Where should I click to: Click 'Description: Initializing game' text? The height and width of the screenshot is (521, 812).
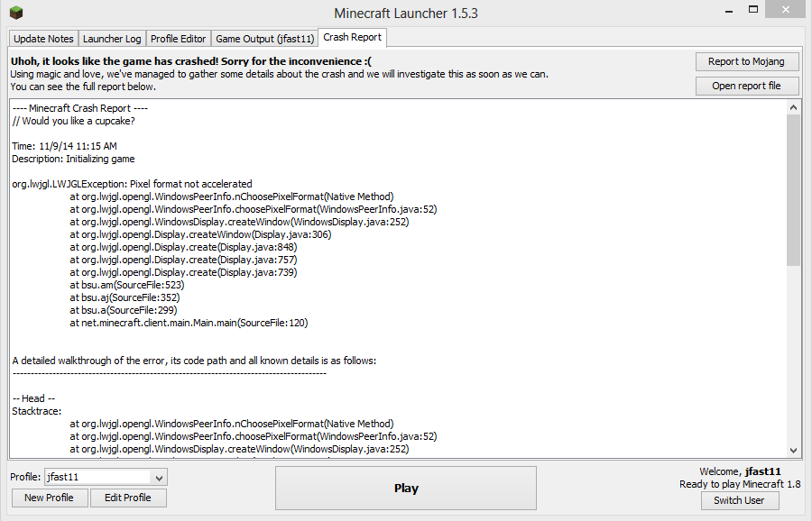(x=74, y=159)
